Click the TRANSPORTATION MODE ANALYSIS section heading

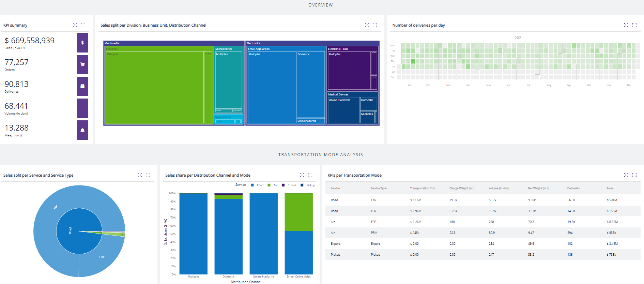tap(321, 155)
